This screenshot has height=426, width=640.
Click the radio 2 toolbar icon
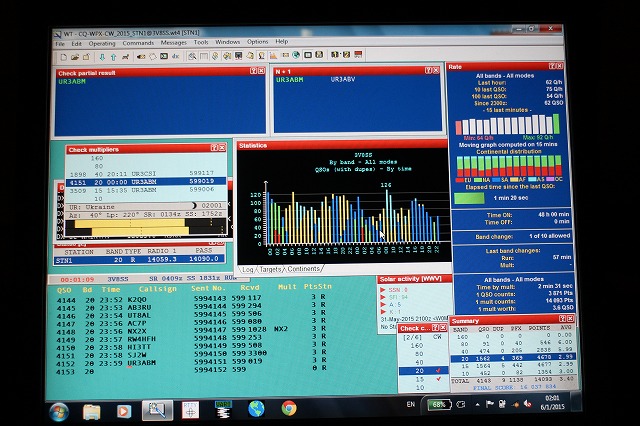tap(346, 54)
